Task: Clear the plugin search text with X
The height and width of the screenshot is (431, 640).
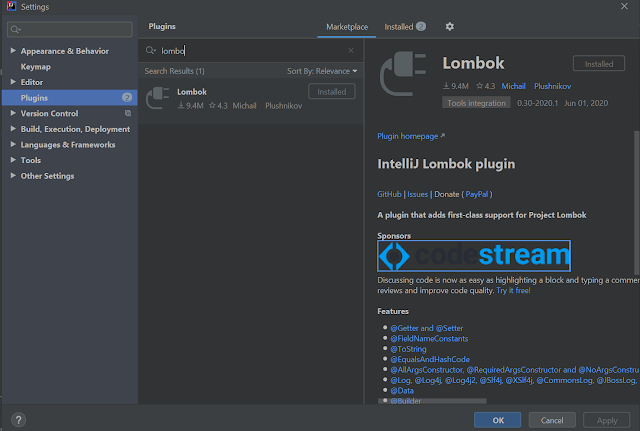Action: (x=351, y=50)
